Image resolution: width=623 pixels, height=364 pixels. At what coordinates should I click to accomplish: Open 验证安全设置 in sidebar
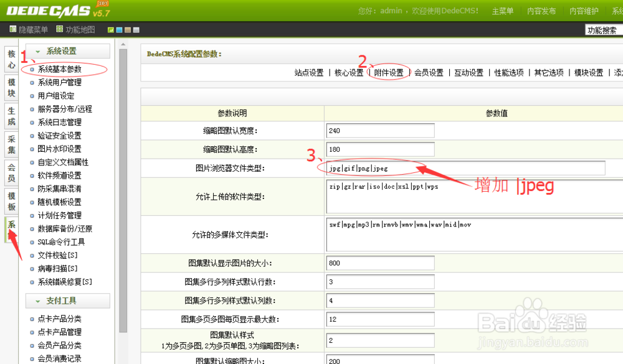coord(60,136)
